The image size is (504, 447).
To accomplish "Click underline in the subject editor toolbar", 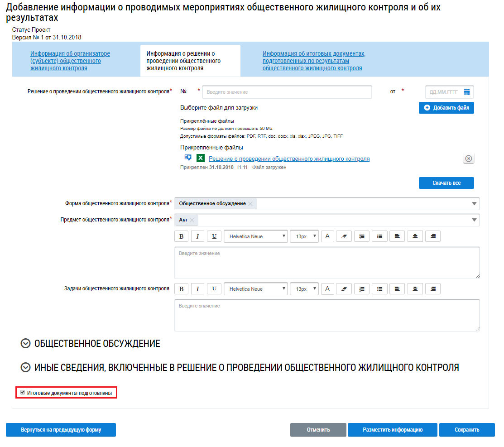I will point(214,236).
